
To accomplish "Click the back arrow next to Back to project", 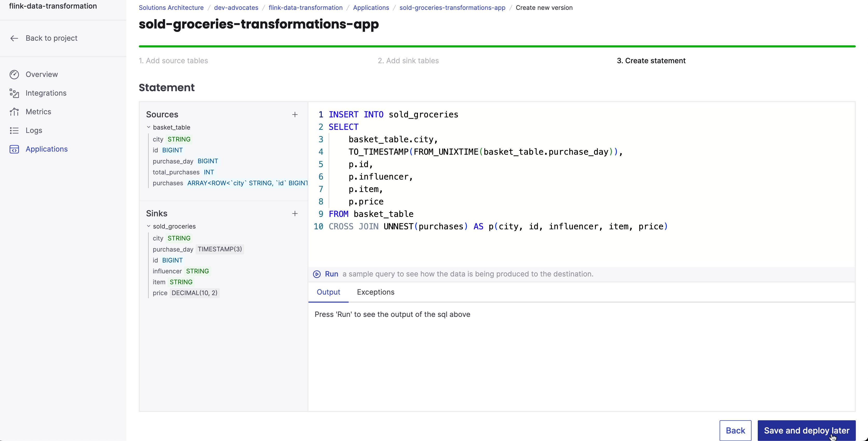I will click(14, 38).
